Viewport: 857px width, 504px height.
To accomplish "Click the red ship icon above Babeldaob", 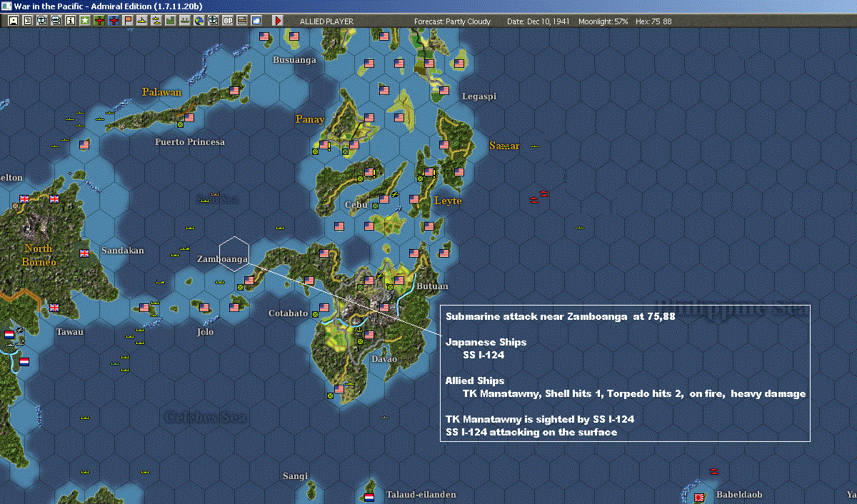I will pos(714,471).
